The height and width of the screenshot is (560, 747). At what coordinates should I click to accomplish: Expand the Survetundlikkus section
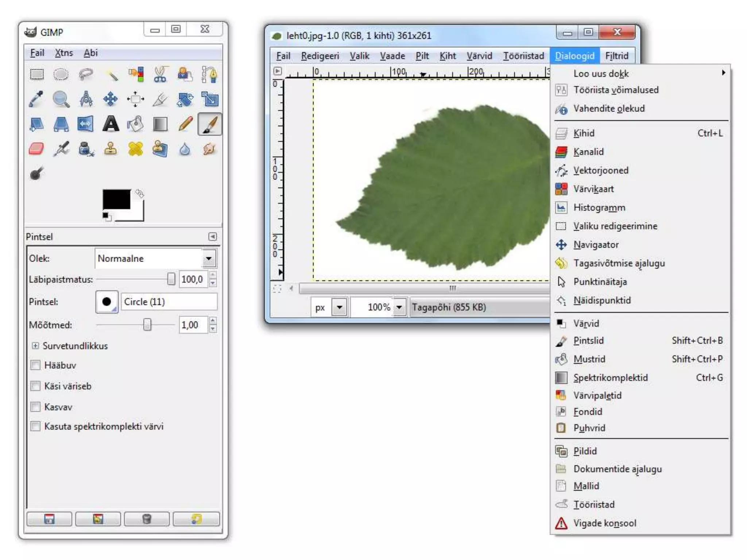[35, 346]
